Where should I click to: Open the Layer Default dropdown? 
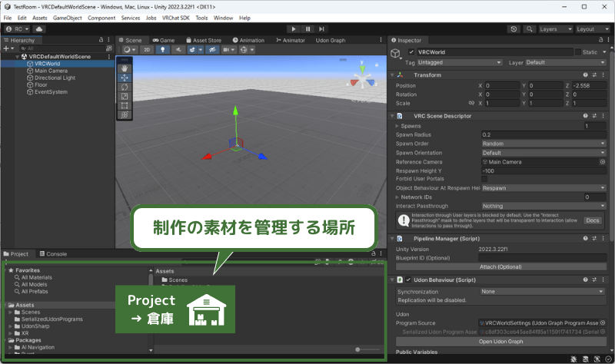[x=566, y=62]
